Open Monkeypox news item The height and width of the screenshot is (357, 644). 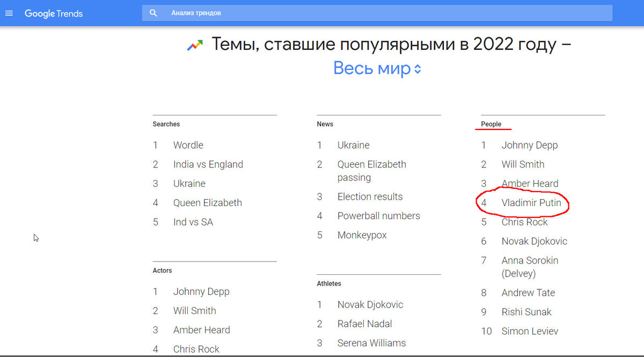click(362, 235)
